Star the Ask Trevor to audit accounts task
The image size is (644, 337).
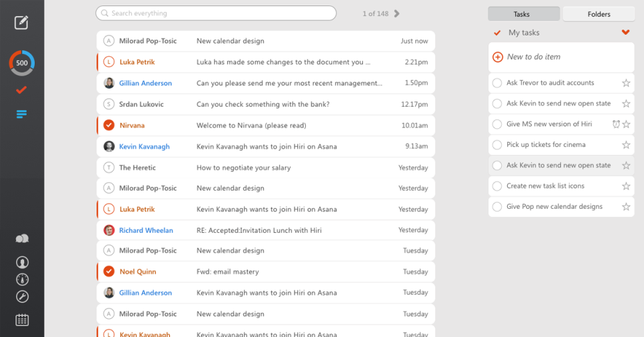[626, 83]
